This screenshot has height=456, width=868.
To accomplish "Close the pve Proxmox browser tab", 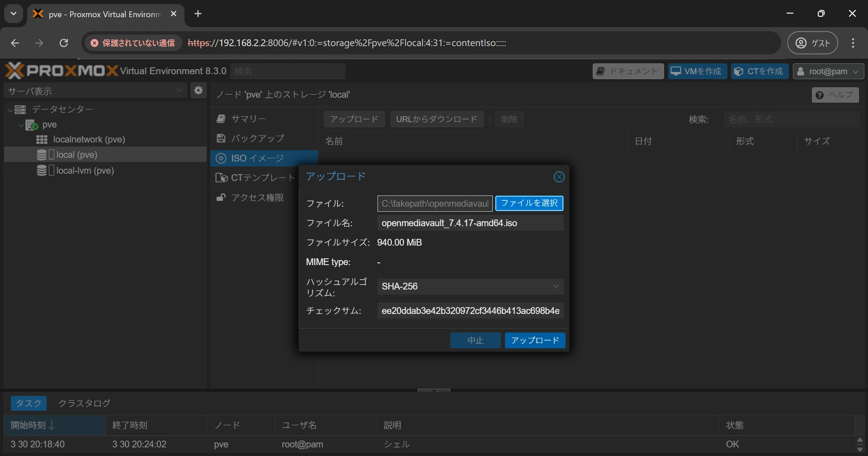I will click(x=174, y=14).
